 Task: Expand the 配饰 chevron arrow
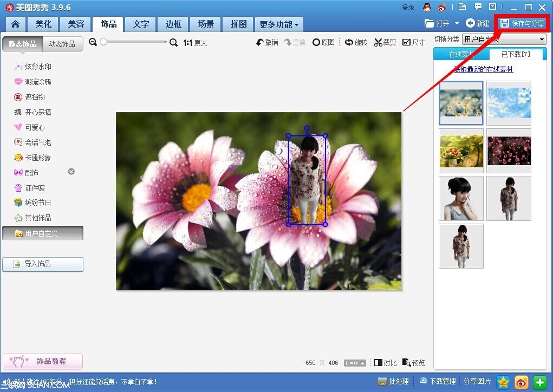point(71,172)
